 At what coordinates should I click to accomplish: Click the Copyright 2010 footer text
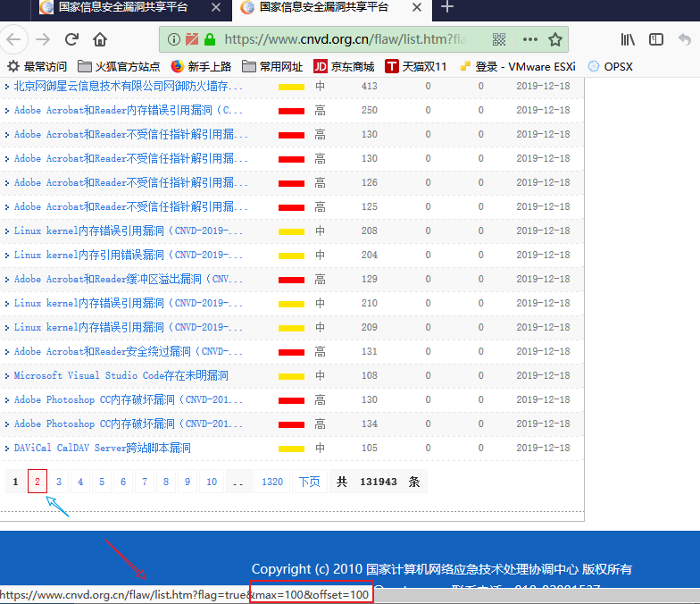coord(441,569)
